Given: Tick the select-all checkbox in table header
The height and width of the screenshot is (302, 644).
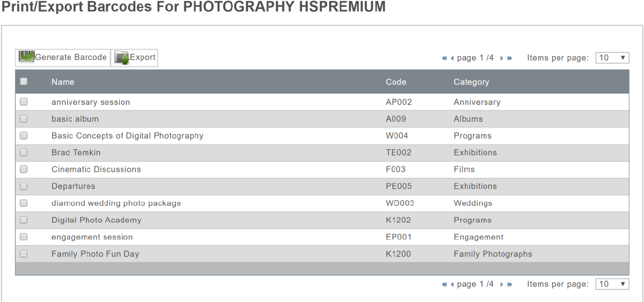Looking at the screenshot, I should (x=24, y=82).
